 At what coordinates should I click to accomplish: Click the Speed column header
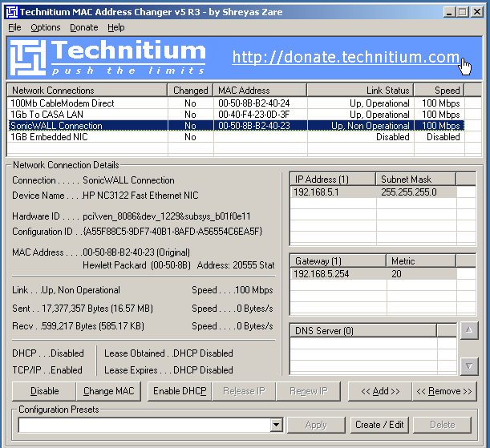439,91
